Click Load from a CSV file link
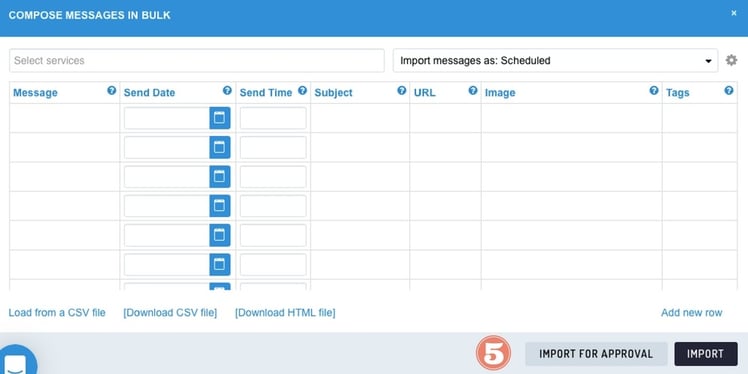 click(x=57, y=313)
